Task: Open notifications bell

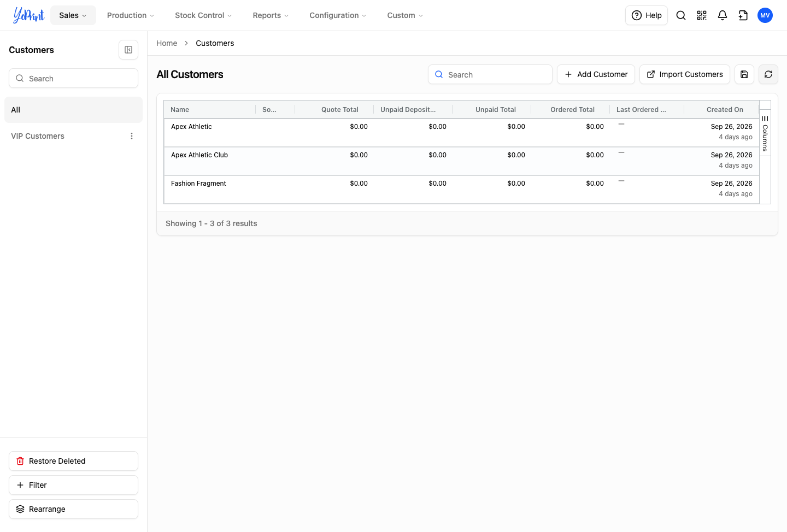Action: tap(723, 15)
